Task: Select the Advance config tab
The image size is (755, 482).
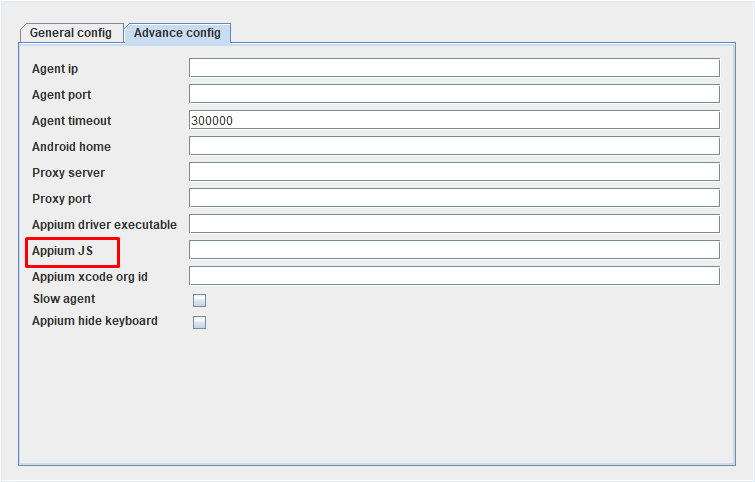Action: click(178, 32)
